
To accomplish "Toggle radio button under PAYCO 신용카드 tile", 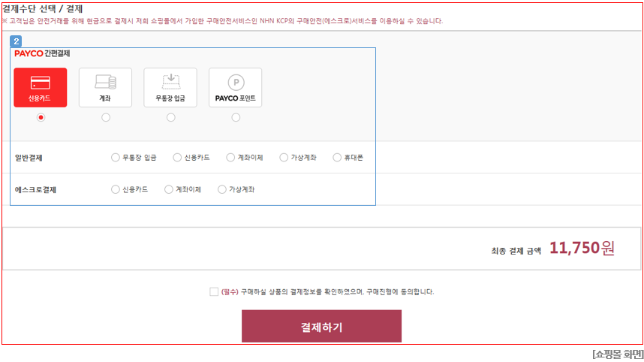I will [41, 117].
